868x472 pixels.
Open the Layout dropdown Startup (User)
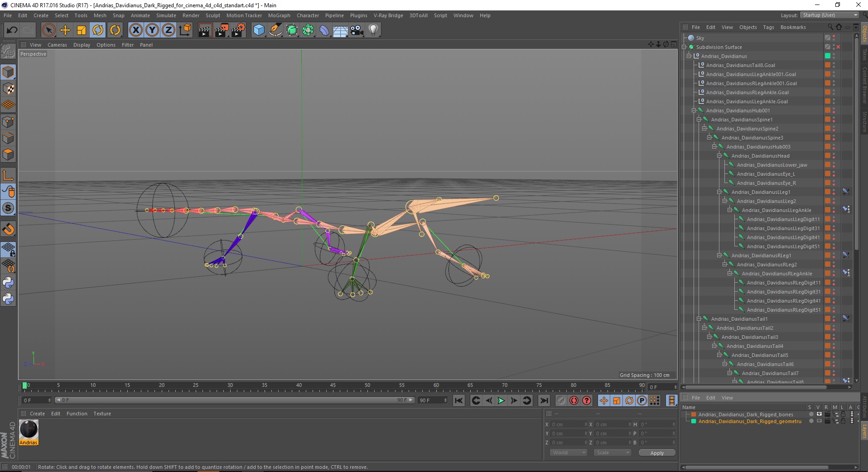click(x=829, y=15)
